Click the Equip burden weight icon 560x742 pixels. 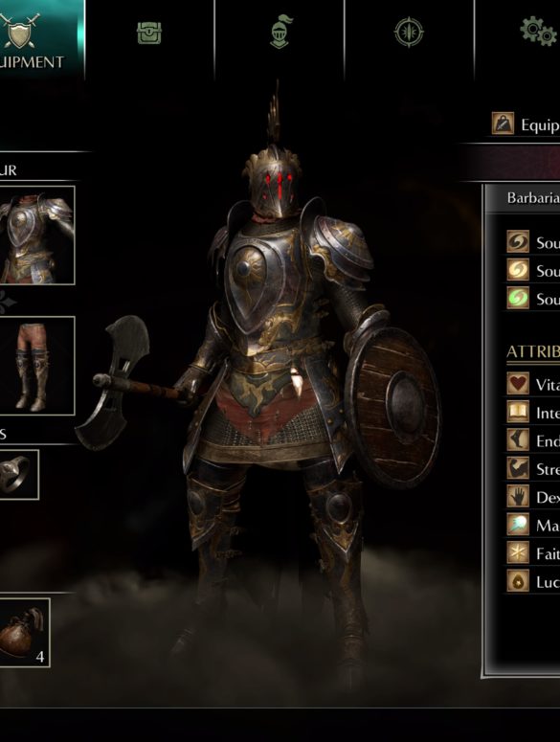503,124
